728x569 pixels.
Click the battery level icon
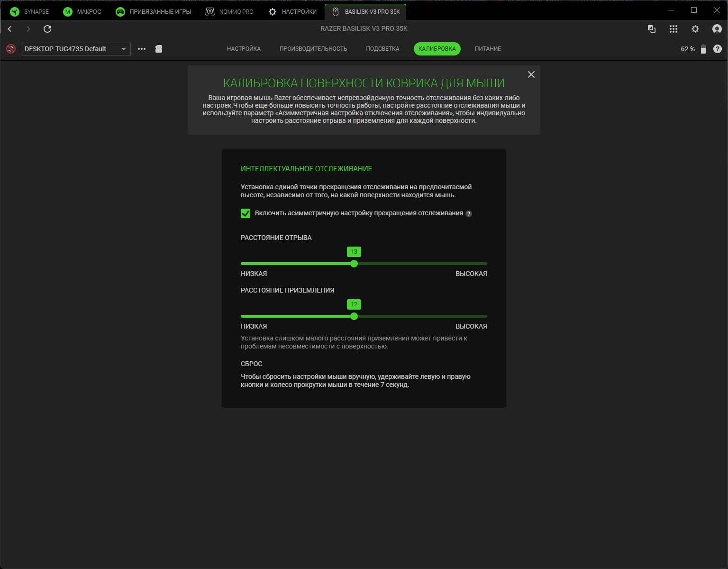[x=703, y=49]
